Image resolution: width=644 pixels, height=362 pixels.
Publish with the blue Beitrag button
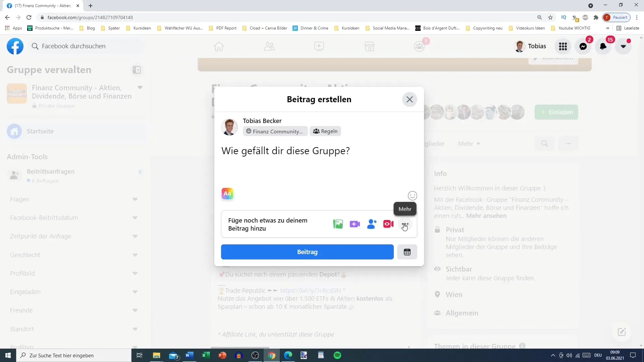(x=307, y=252)
